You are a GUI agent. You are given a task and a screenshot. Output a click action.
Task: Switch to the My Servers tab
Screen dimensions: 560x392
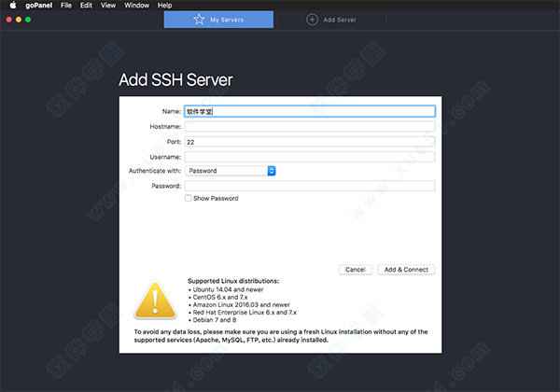tap(218, 20)
